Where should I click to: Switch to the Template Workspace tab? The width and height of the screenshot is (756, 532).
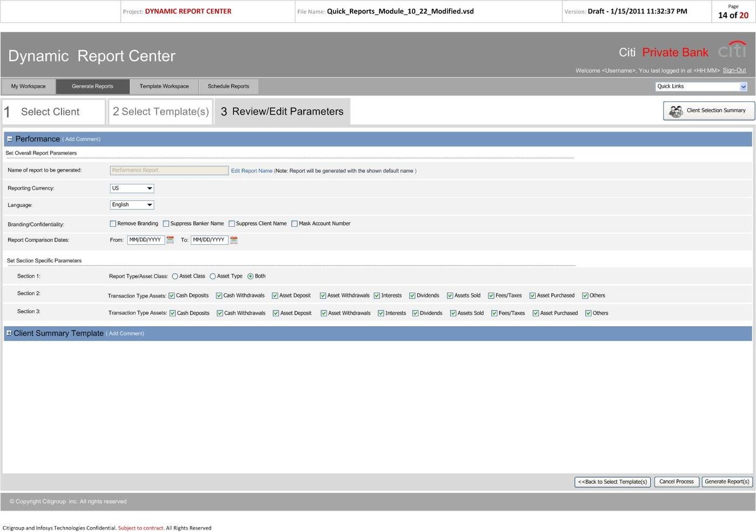point(164,86)
